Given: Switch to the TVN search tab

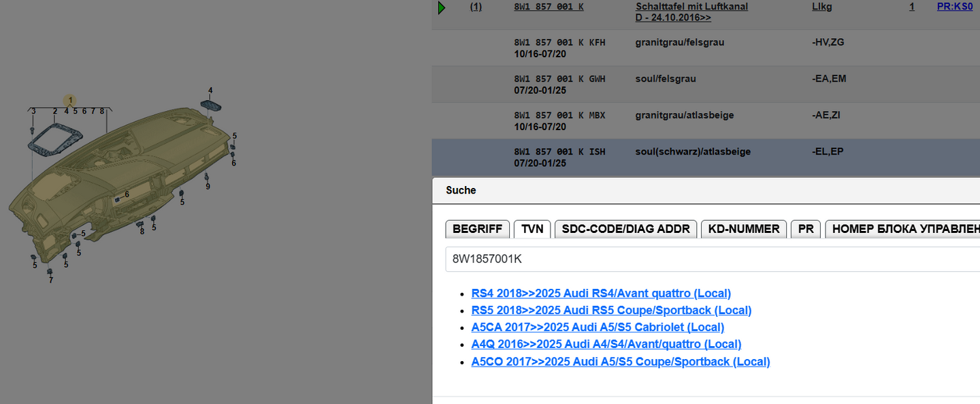Looking at the screenshot, I should click(x=532, y=229).
